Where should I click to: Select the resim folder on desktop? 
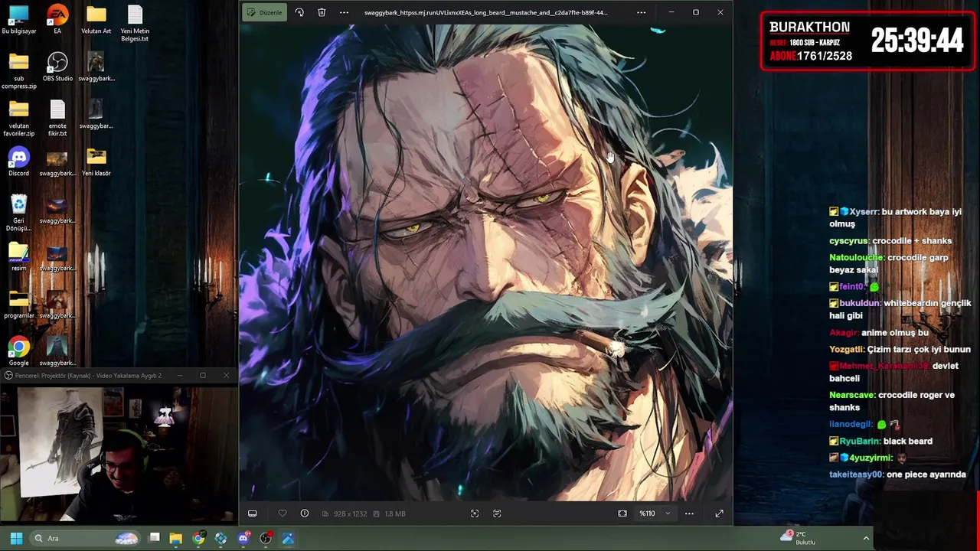click(x=19, y=257)
